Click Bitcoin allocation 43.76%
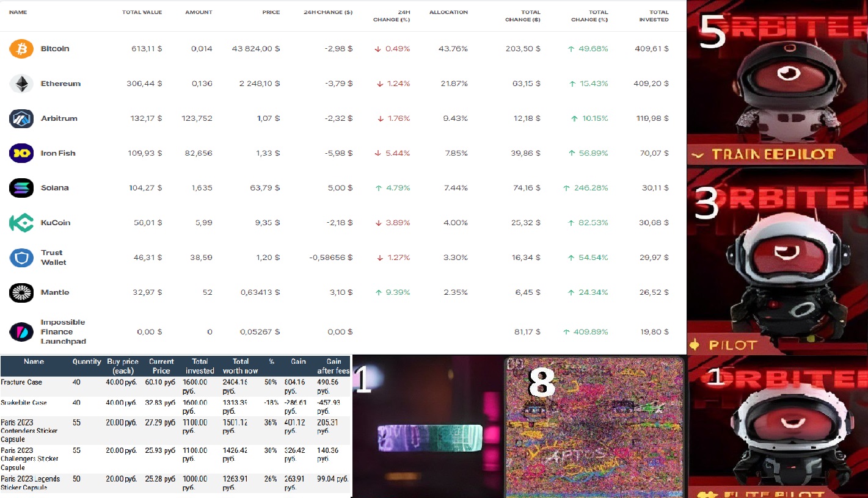868x498 pixels. [x=453, y=49]
